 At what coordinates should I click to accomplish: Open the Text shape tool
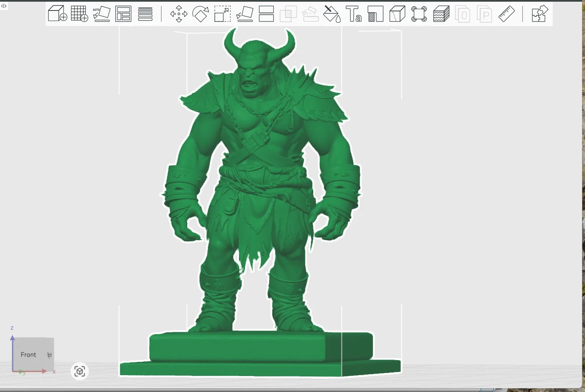354,14
